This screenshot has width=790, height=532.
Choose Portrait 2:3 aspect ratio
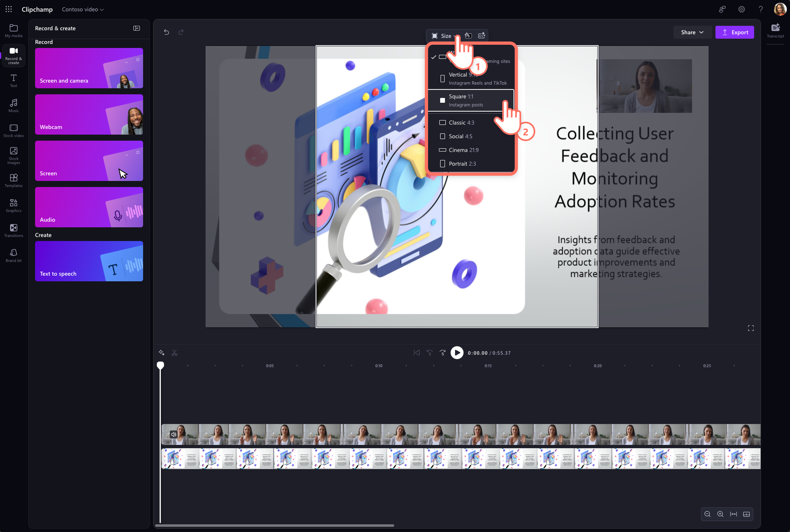point(471,164)
